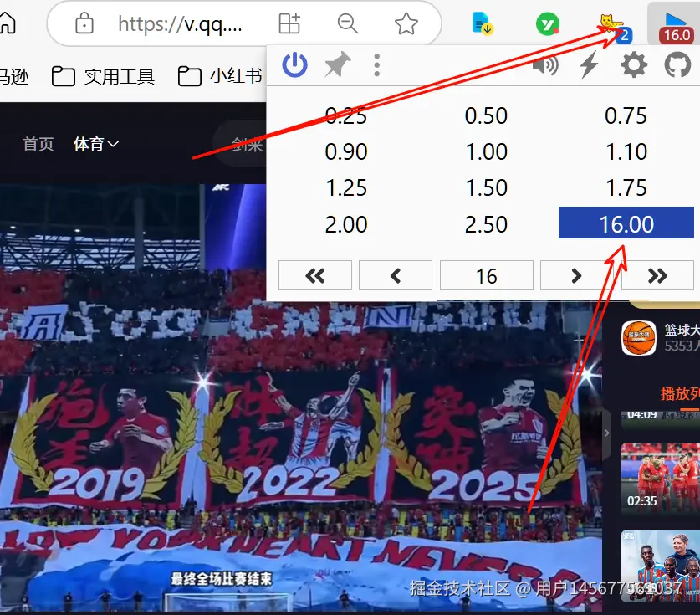Set playback speed to 2.00
Image resolution: width=700 pixels, height=615 pixels.
(x=346, y=224)
